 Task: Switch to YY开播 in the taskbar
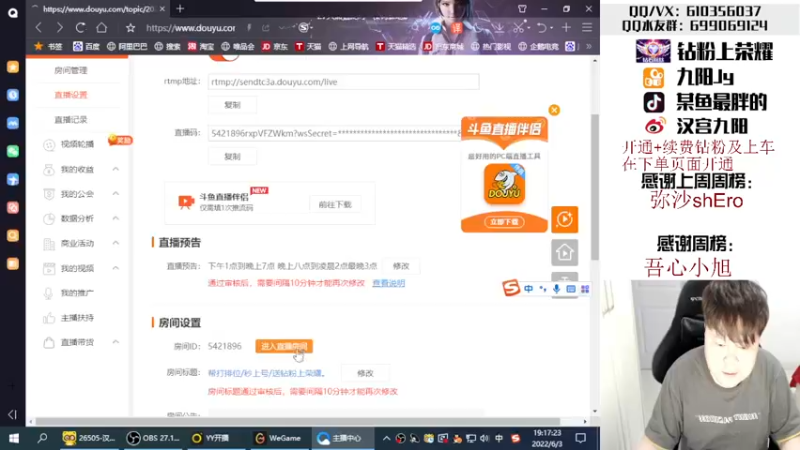(x=211, y=438)
